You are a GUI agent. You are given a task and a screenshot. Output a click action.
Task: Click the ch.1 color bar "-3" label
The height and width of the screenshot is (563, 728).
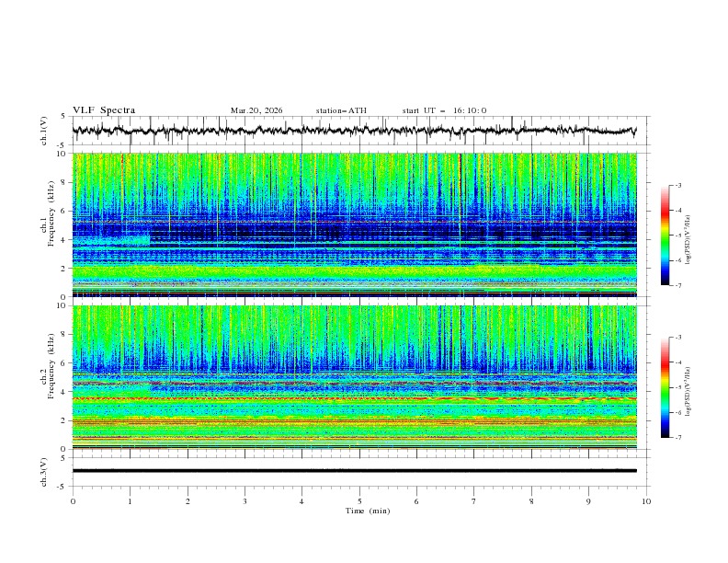[x=678, y=185]
